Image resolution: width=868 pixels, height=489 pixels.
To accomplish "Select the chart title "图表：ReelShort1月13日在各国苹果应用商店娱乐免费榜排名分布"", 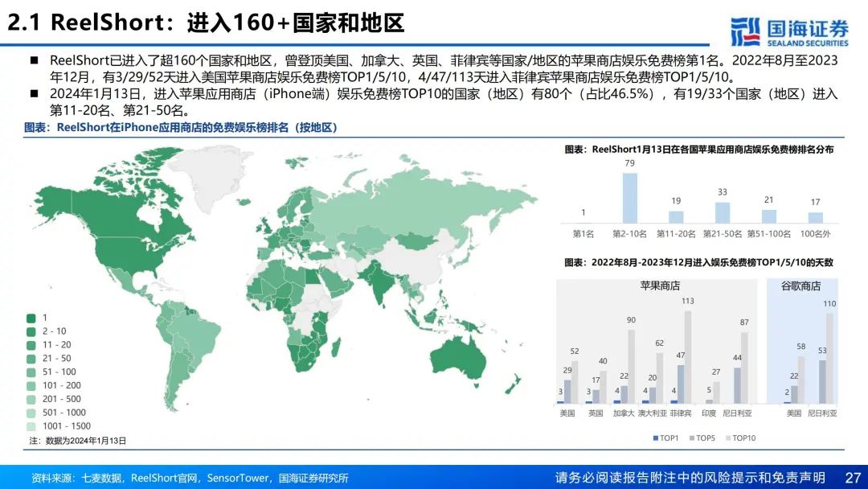I will [x=698, y=150].
